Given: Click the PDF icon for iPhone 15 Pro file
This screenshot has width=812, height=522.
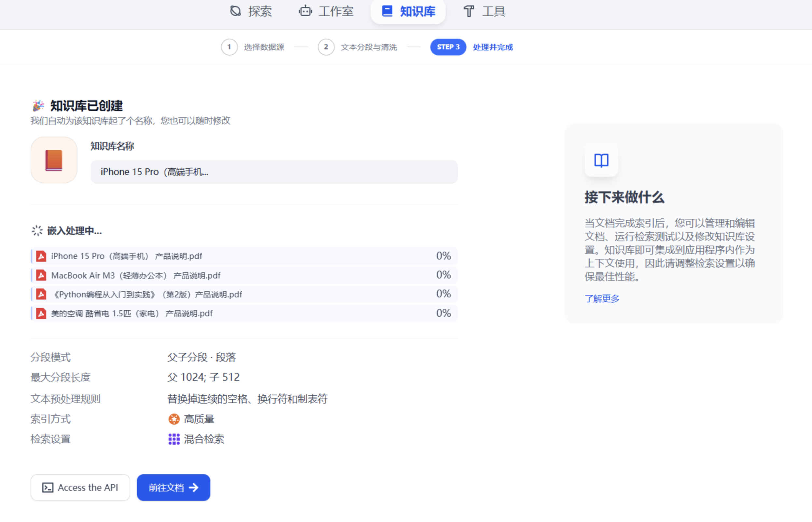Looking at the screenshot, I should 41,256.
